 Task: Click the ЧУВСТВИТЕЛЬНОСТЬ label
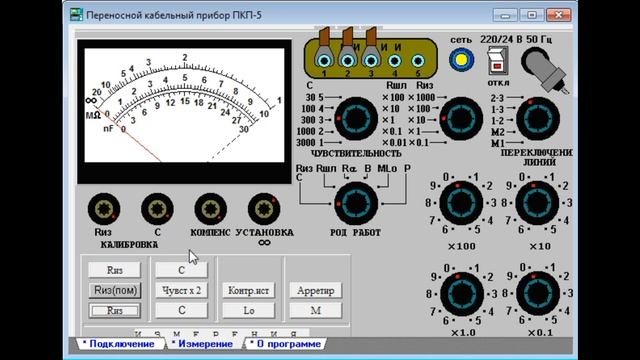point(356,153)
